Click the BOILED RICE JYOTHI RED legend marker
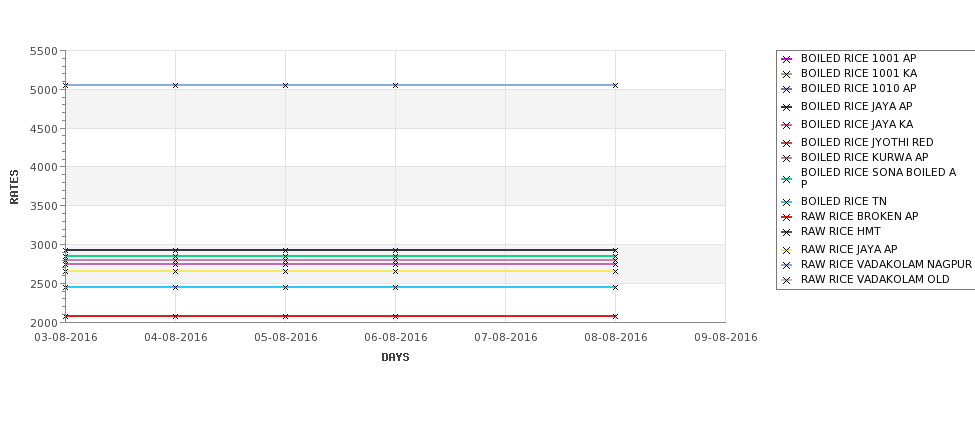This screenshot has width=975, height=429. (786, 143)
